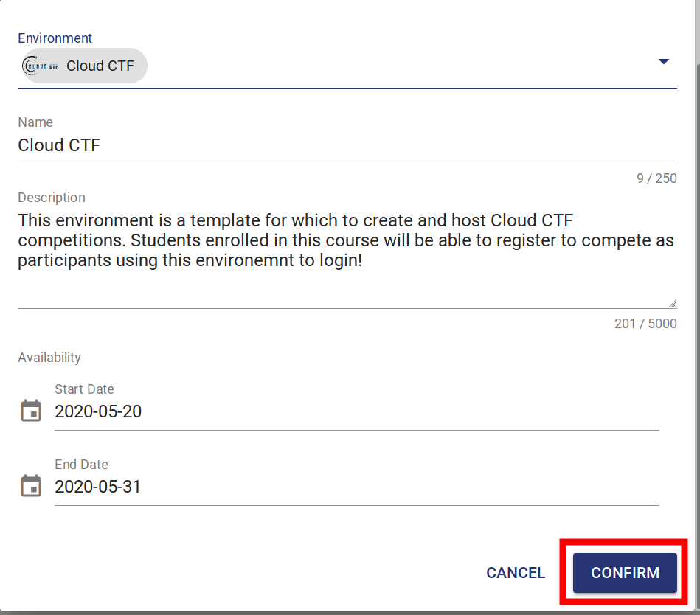Click the Name field label

[x=35, y=122]
